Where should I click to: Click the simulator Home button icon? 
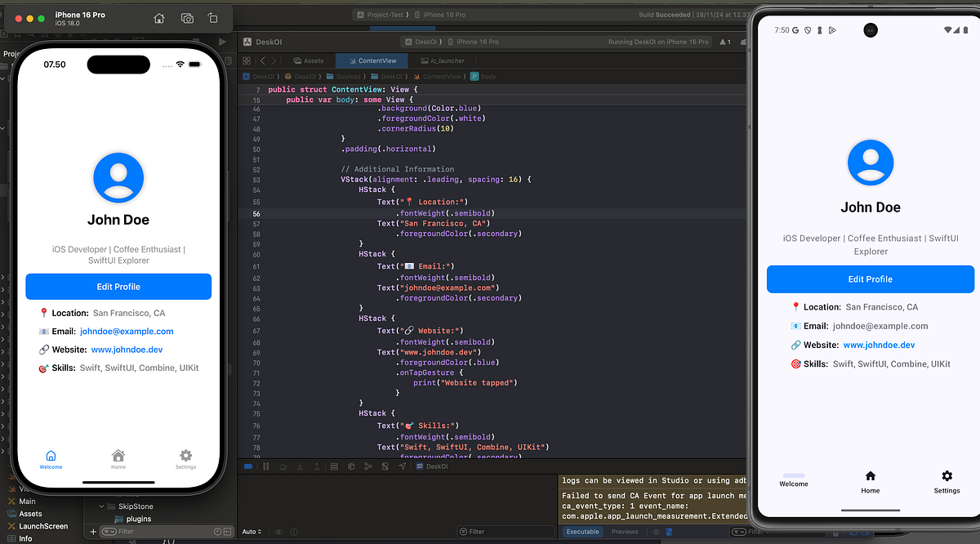(159, 18)
